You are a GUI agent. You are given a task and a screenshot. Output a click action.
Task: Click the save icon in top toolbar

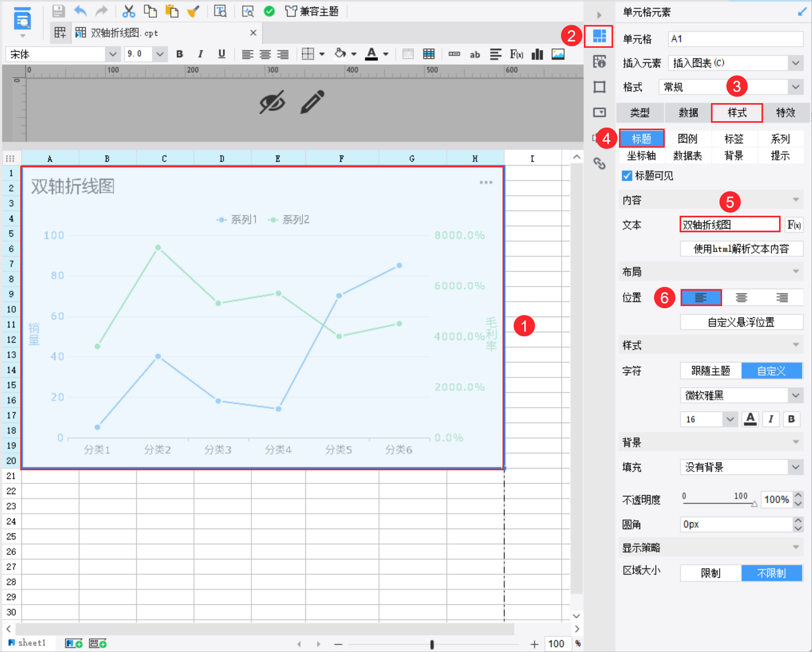tap(58, 11)
